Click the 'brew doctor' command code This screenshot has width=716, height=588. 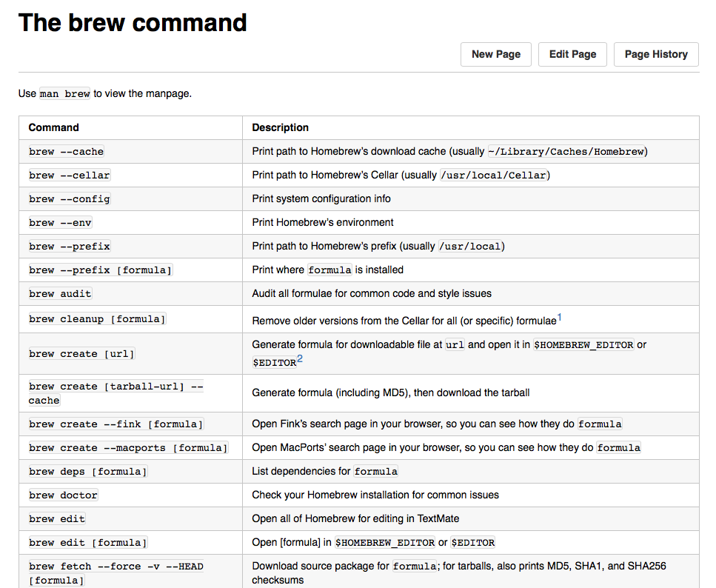pos(64,495)
